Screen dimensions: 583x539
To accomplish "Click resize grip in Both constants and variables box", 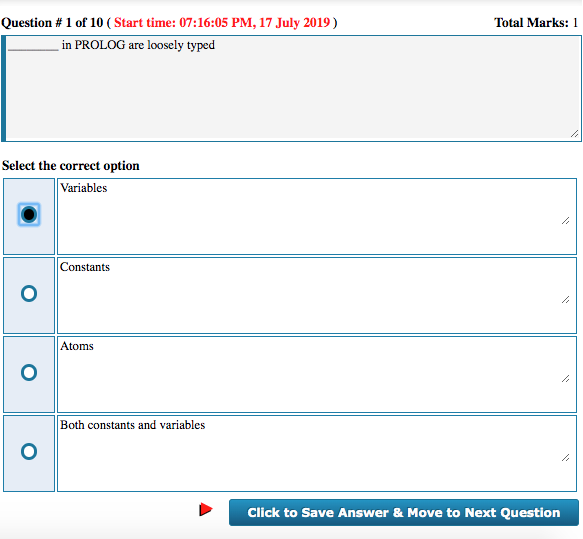I will (x=566, y=458).
